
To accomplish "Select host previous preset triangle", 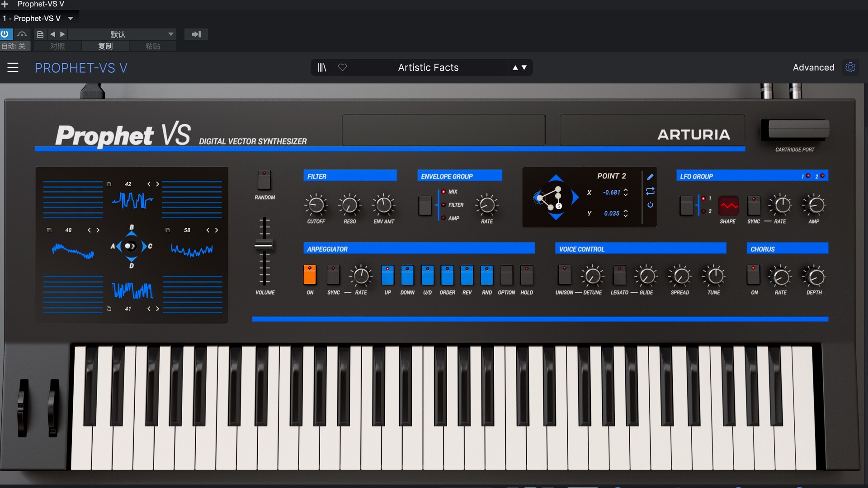I will 52,34.
